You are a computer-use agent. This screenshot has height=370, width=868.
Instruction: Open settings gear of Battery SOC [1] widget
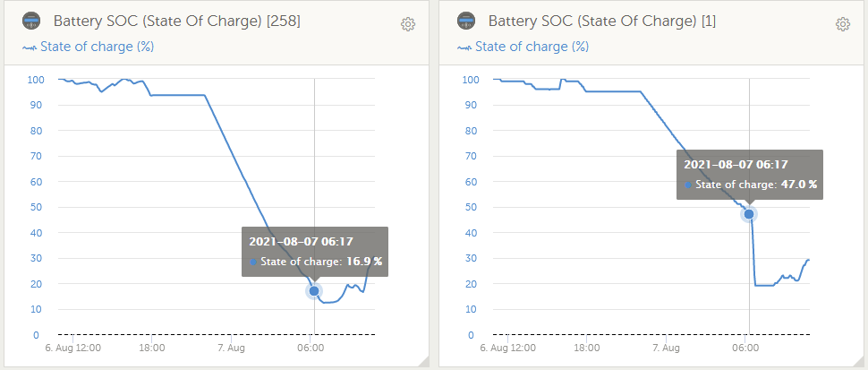pos(842,24)
